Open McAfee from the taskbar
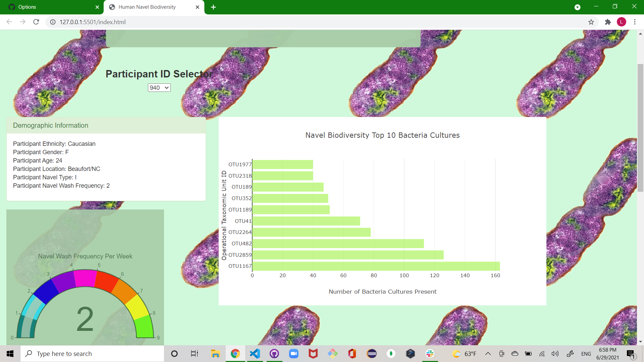 click(x=313, y=354)
